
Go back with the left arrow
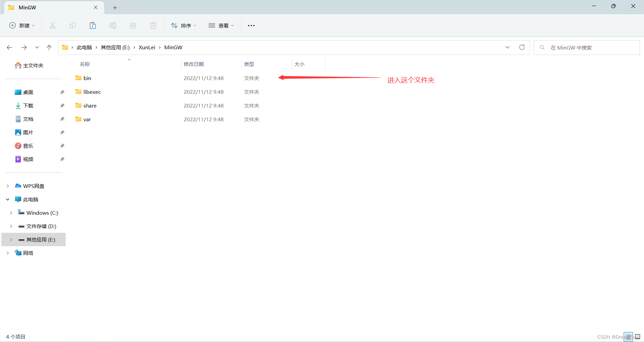(9, 48)
